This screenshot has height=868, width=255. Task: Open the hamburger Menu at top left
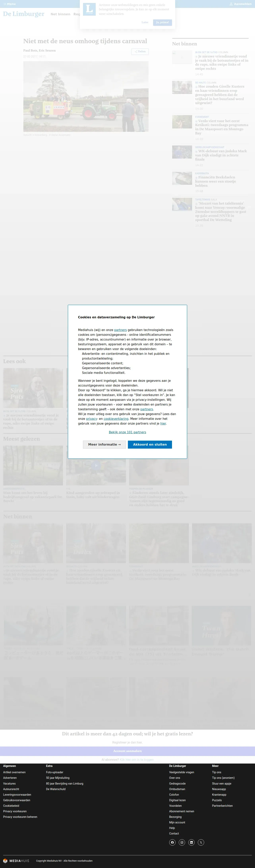(x=10, y=4)
